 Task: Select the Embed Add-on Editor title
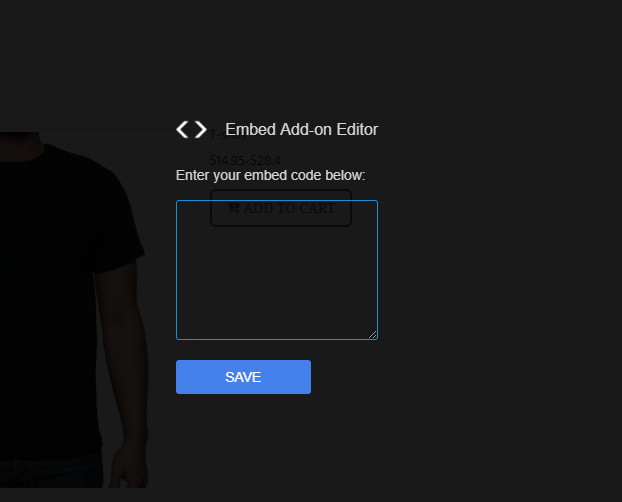tap(301, 129)
